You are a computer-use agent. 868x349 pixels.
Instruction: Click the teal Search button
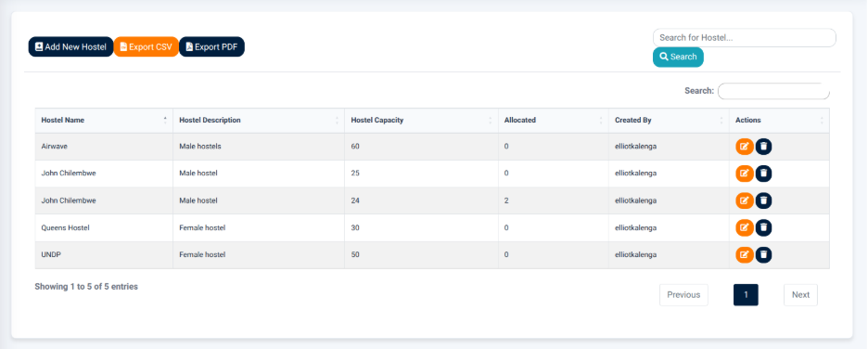(x=678, y=57)
